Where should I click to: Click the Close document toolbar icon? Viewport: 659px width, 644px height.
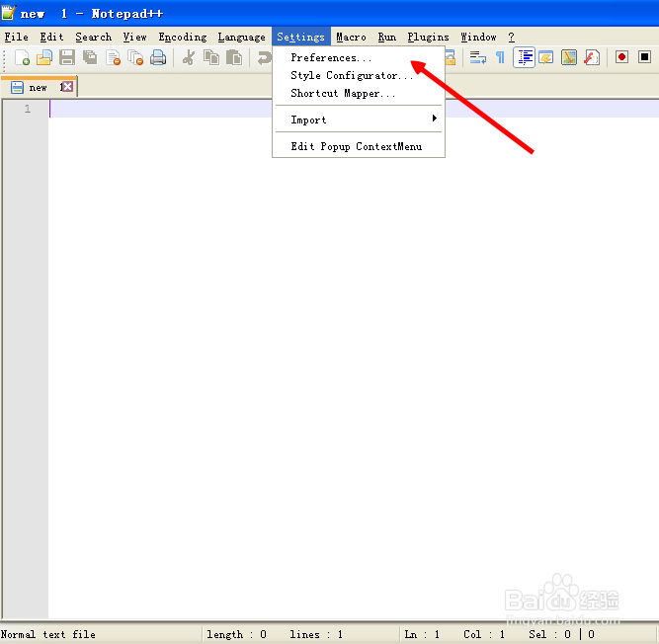pyautogui.click(x=113, y=57)
